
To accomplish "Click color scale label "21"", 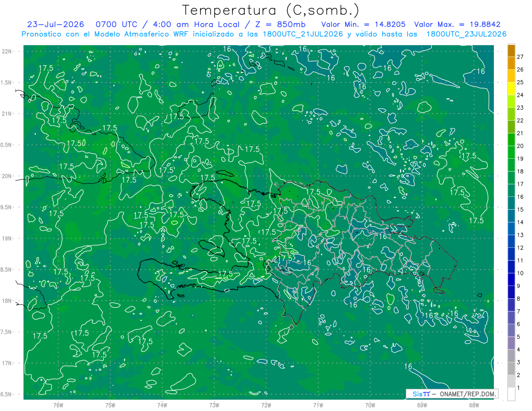I will click(520, 133).
